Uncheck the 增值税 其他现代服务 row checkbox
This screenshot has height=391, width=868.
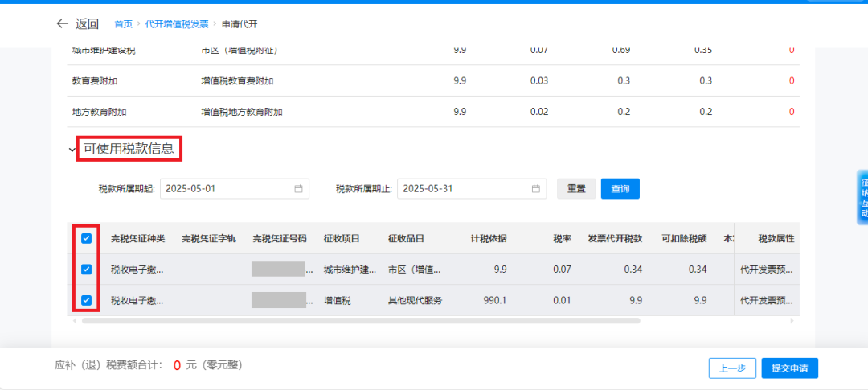pyautogui.click(x=86, y=300)
